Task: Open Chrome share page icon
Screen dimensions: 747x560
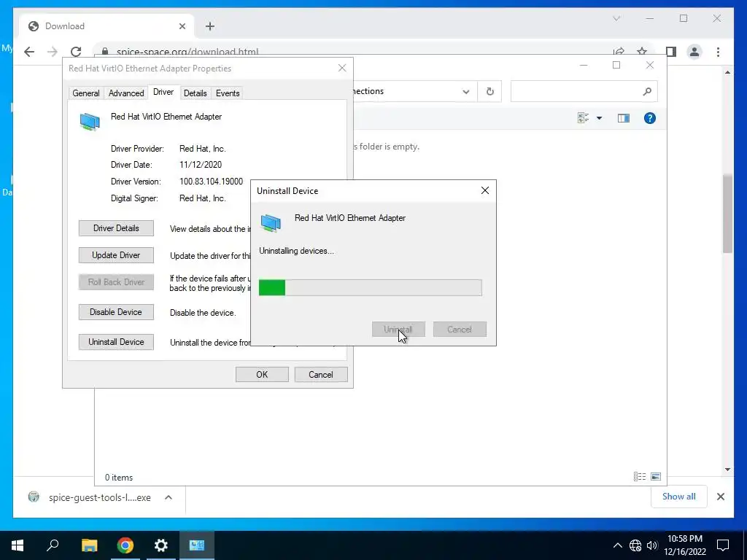Action: point(619,52)
